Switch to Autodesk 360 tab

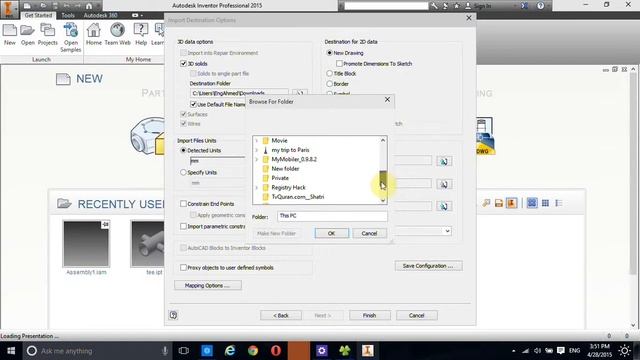pyautogui.click(x=100, y=15)
